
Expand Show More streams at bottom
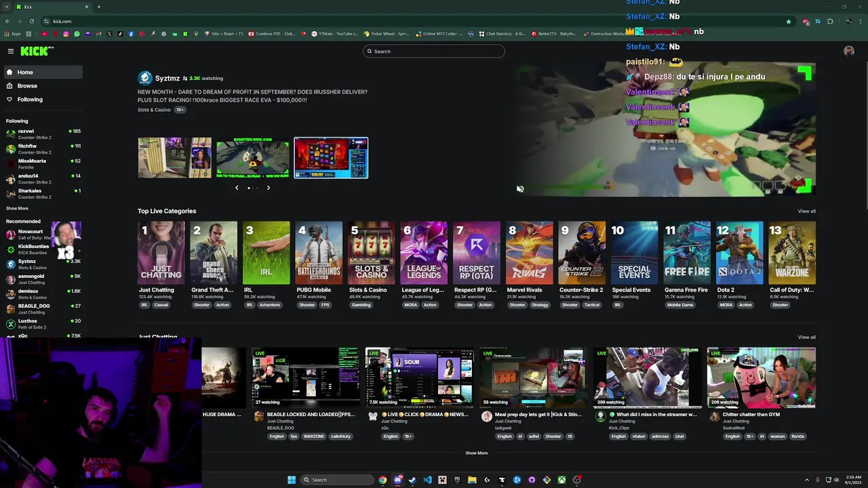click(476, 453)
